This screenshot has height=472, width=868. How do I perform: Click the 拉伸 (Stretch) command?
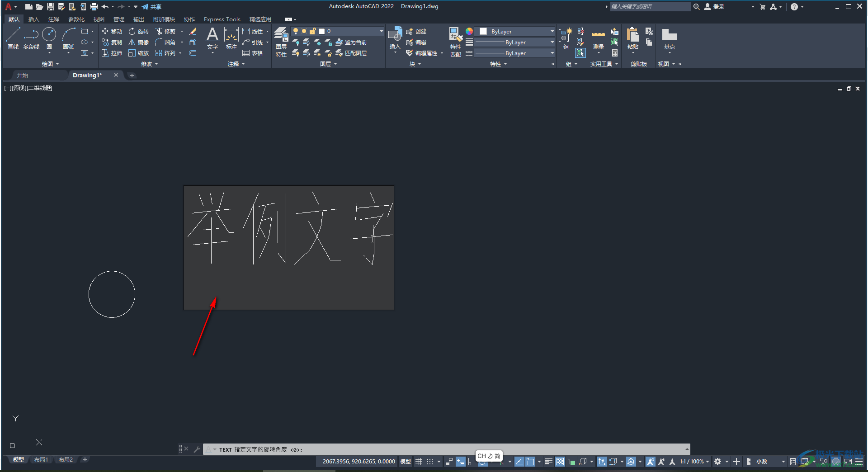(x=112, y=53)
